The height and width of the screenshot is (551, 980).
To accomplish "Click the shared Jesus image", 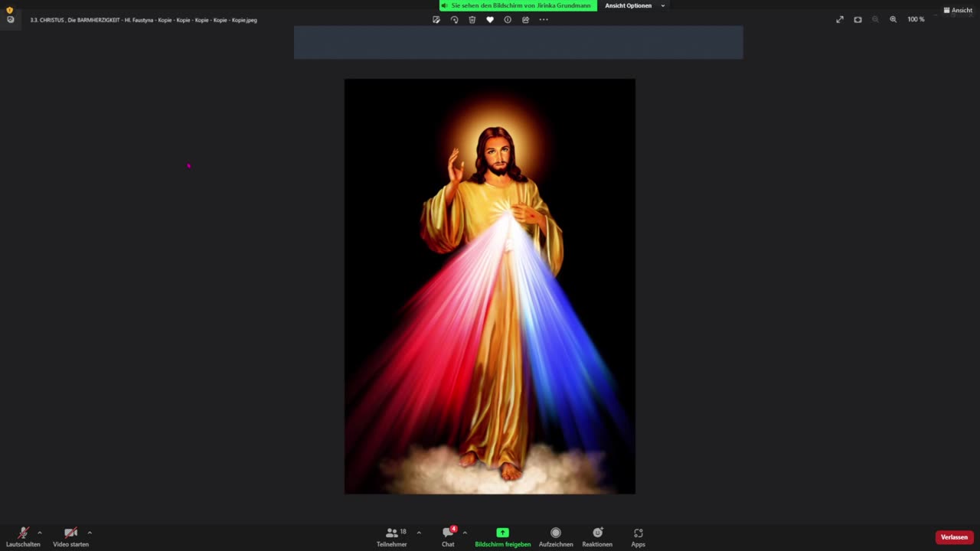I will [x=490, y=286].
